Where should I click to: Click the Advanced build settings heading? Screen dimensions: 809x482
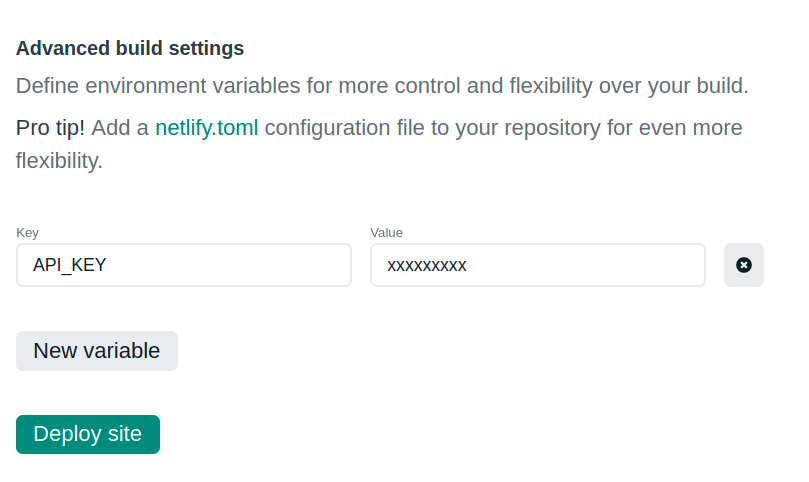click(x=130, y=48)
